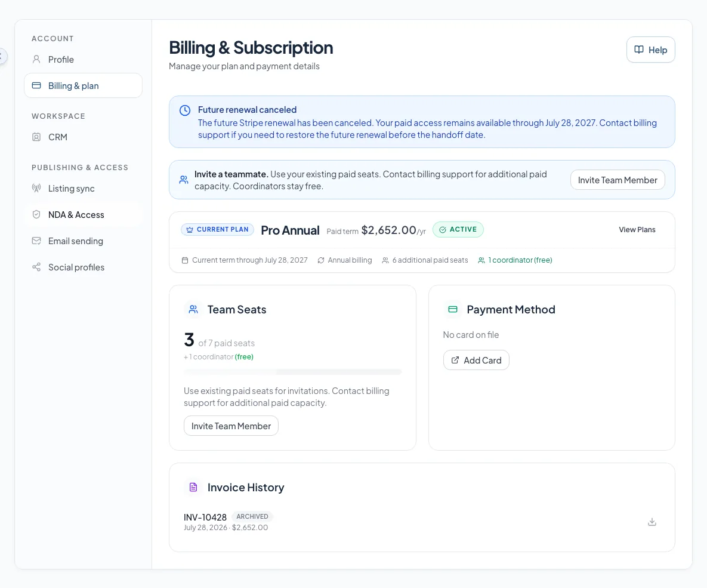Screen dimensions: 707x588
Task: Open the View Plans link
Action: pos(637,230)
